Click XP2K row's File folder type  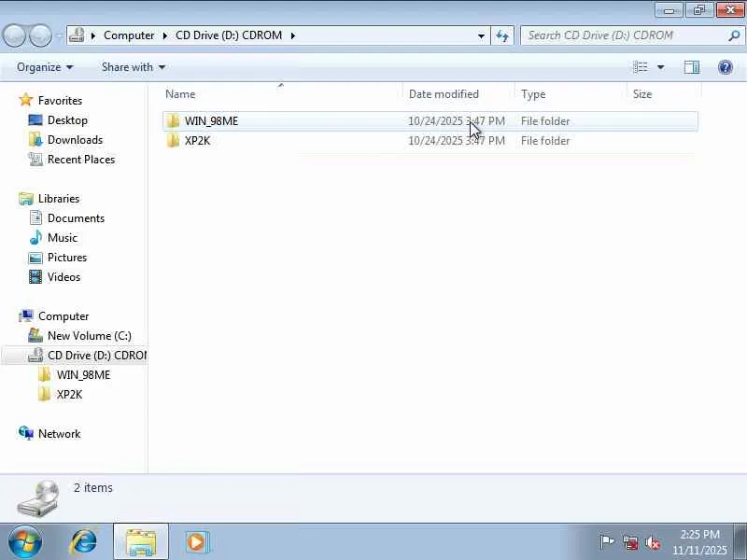(x=545, y=141)
